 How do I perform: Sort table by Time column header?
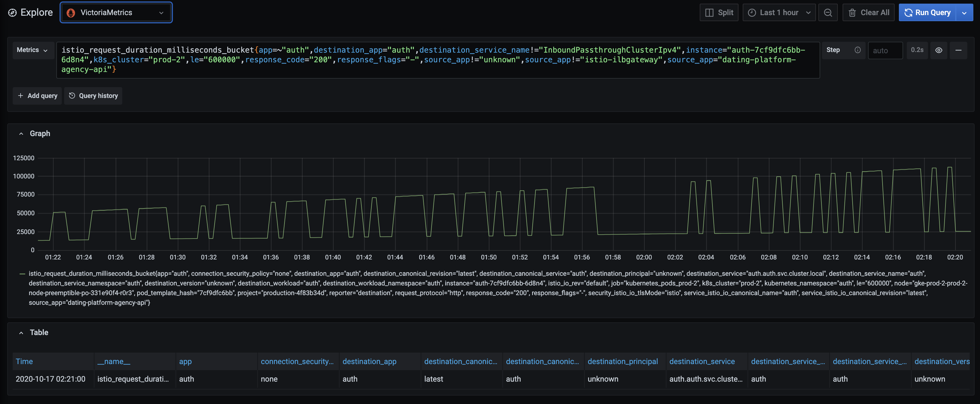pyautogui.click(x=24, y=361)
